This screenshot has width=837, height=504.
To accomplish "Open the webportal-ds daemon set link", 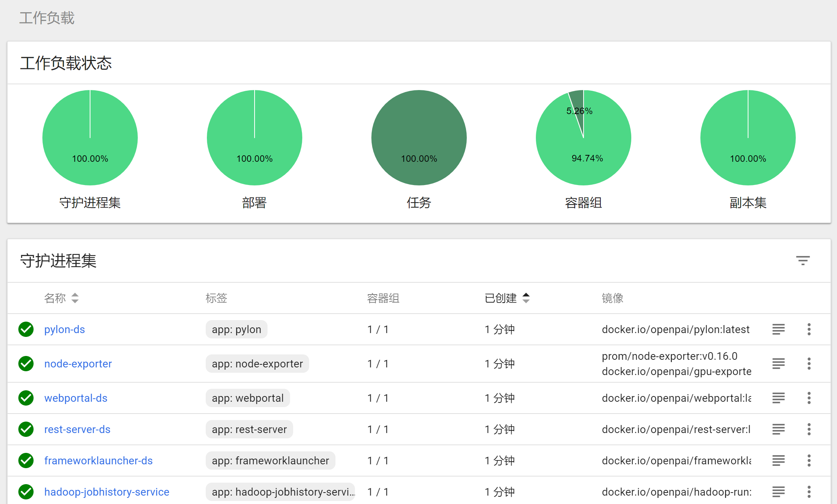I will (76, 398).
